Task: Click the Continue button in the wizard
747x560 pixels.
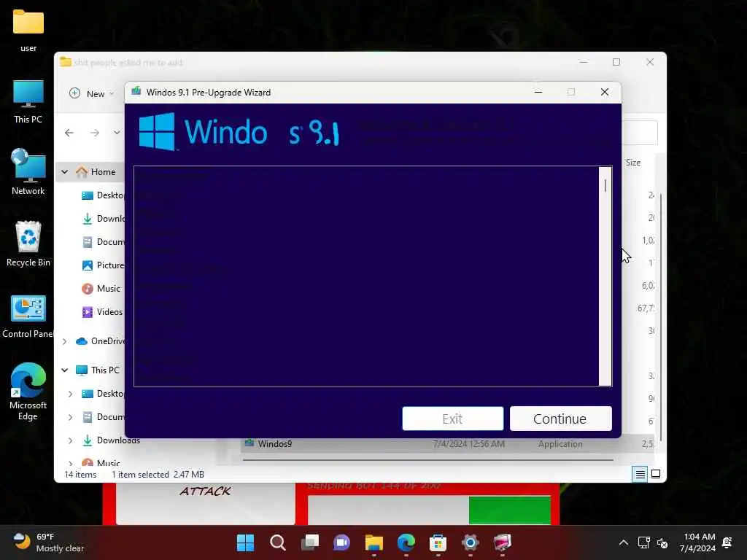Action: 561,419
